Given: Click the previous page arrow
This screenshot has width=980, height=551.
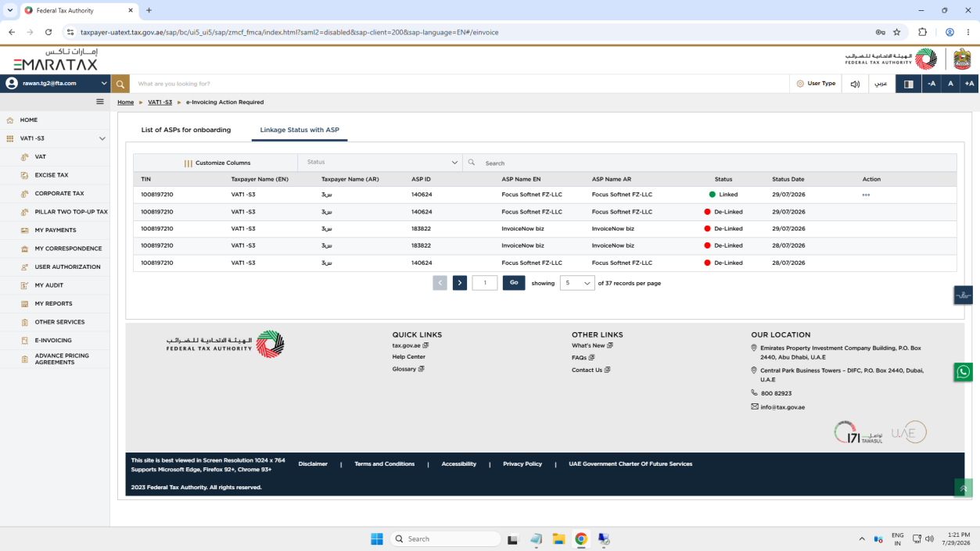Looking at the screenshot, I should [x=440, y=283].
